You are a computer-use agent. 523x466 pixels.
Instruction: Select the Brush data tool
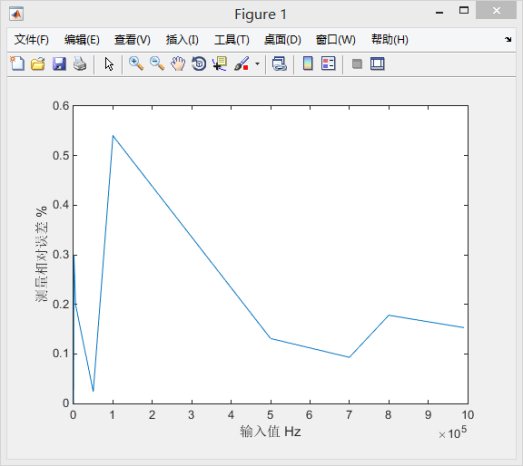click(x=242, y=63)
